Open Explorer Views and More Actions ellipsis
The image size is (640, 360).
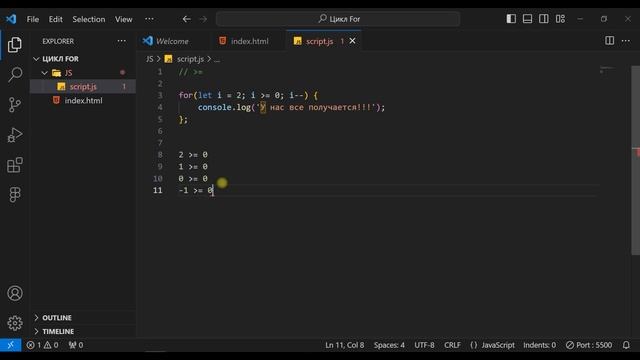click(122, 41)
